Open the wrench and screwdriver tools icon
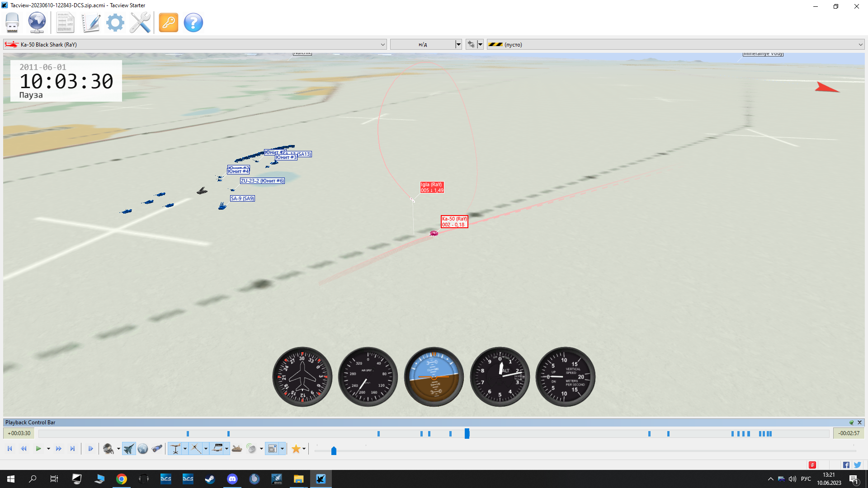Viewport: 868px width, 488px height. [140, 23]
